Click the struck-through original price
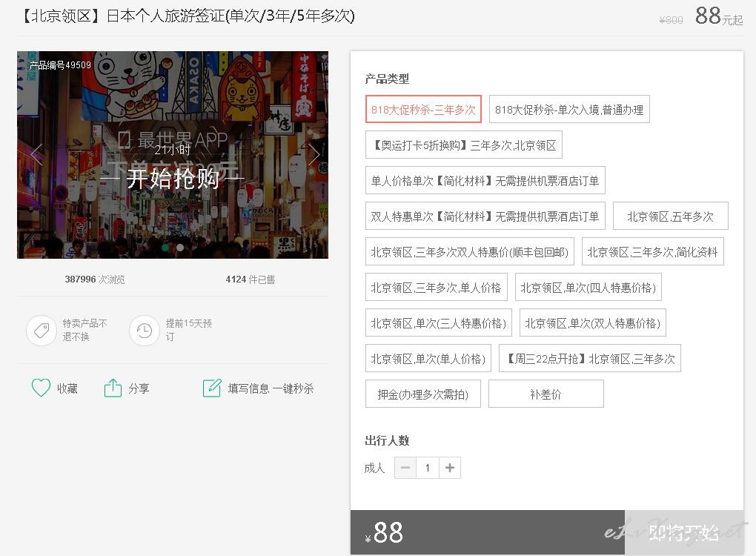 coord(672,20)
